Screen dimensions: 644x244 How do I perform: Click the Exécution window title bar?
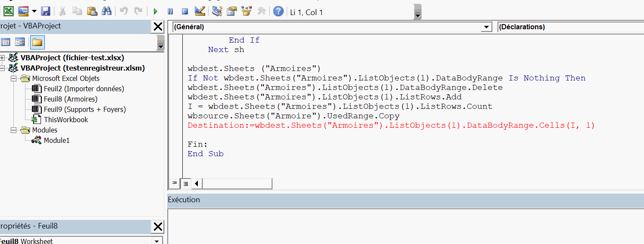point(405,200)
